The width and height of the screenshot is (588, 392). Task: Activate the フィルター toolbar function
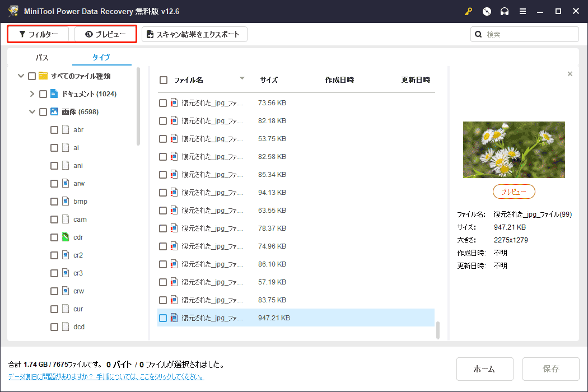point(38,34)
